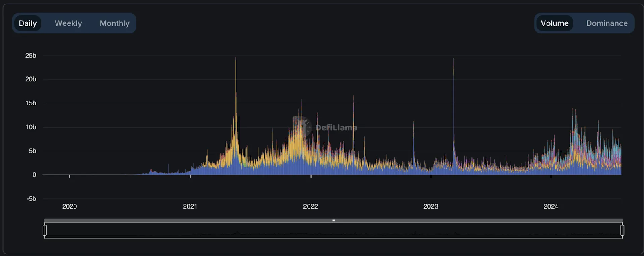Screen dimensions: 644x256
Task: Select the Daily interval tab
Action: (x=27, y=23)
